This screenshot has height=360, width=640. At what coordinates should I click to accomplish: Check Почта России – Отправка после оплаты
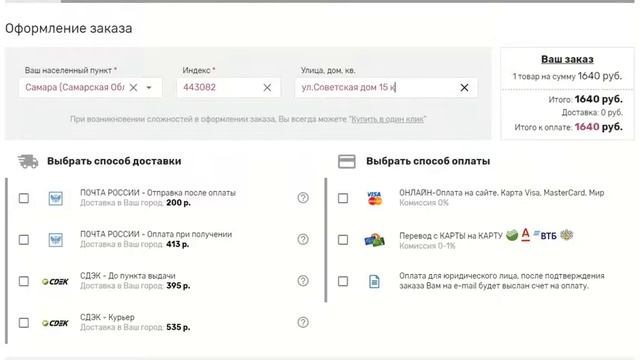tap(24, 198)
